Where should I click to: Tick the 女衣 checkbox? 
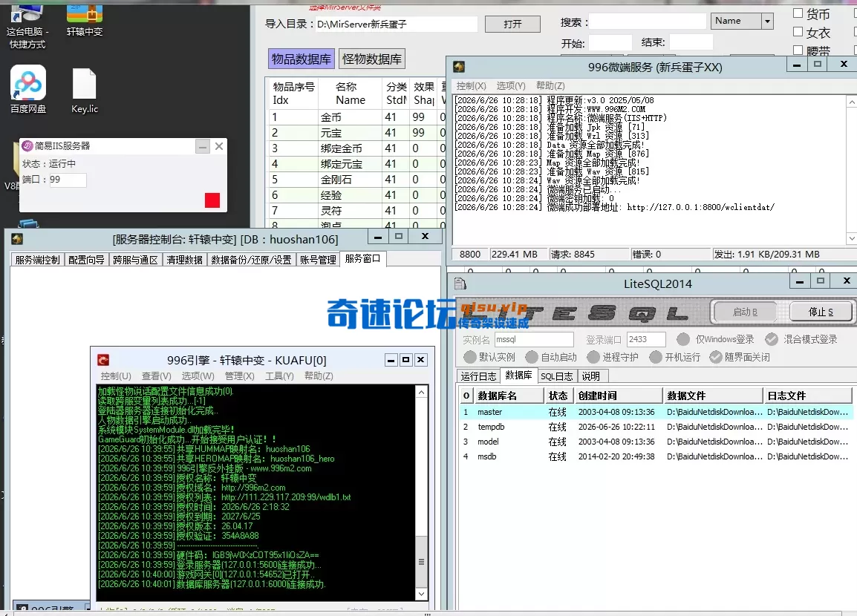pos(798,32)
